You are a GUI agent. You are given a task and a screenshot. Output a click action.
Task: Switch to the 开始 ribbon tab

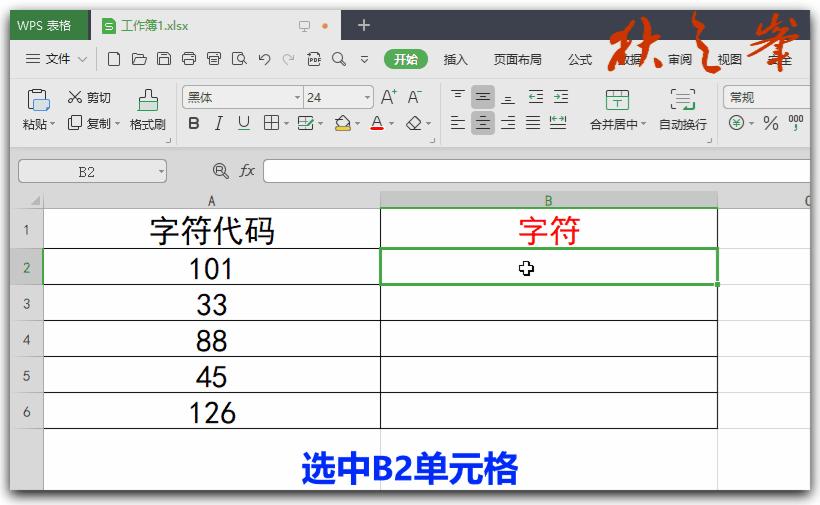(x=405, y=59)
